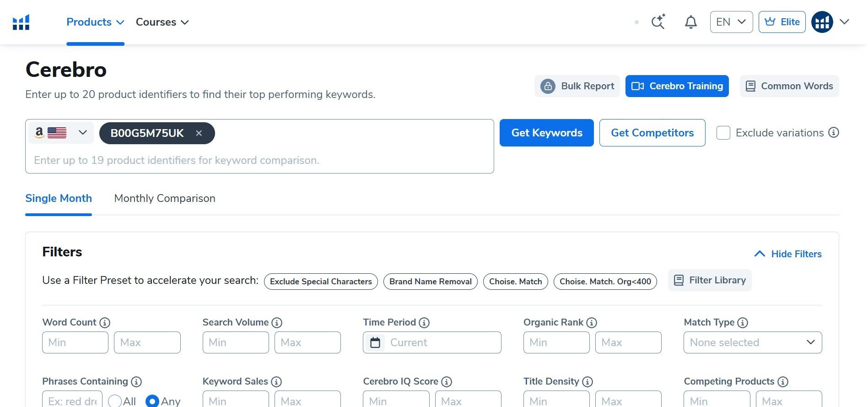Image resolution: width=868 pixels, height=407 pixels.
Task: Expand the account menu chevron
Action: [845, 22]
